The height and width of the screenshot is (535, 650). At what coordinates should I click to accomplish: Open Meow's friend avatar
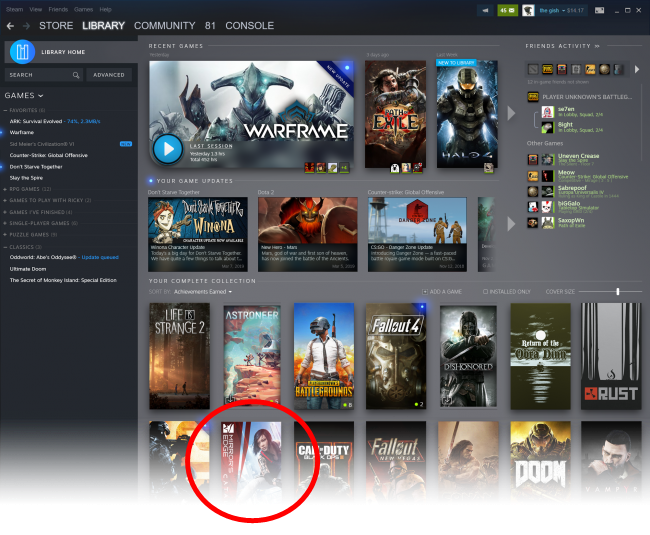(548, 176)
